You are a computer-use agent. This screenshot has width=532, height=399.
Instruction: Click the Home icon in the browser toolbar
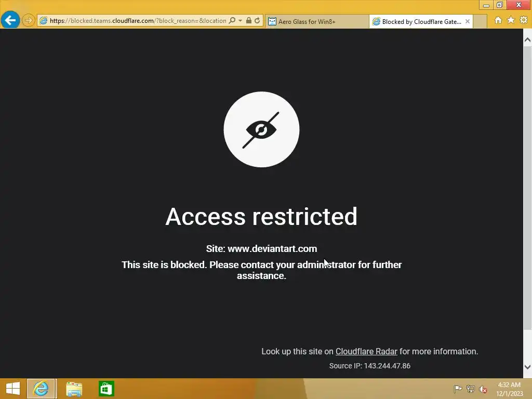(498, 20)
